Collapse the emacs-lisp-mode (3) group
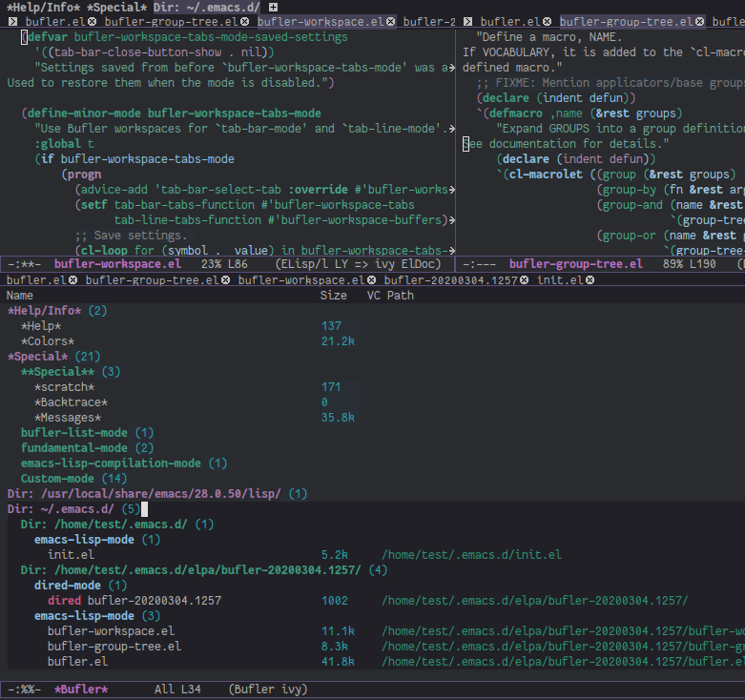Screen dimensions: 745x700 click(x=97, y=615)
